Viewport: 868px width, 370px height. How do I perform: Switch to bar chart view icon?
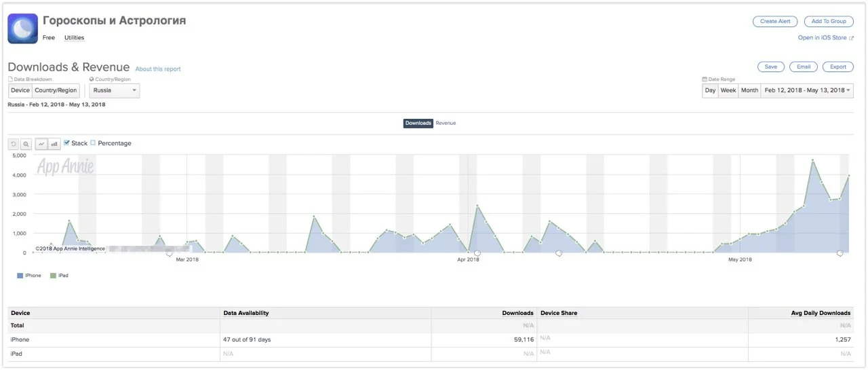pos(54,144)
